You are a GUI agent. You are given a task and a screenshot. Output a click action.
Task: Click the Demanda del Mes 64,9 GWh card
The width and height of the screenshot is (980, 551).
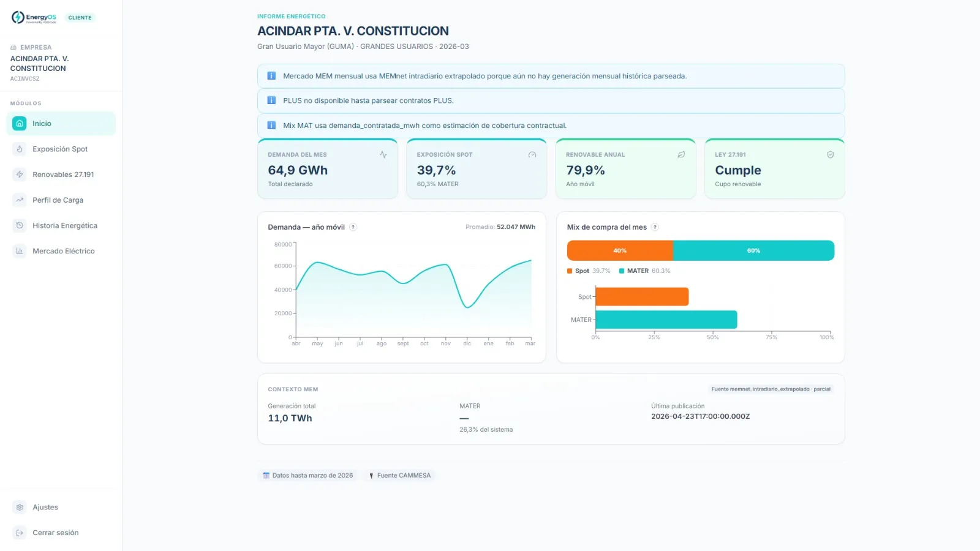click(x=328, y=169)
